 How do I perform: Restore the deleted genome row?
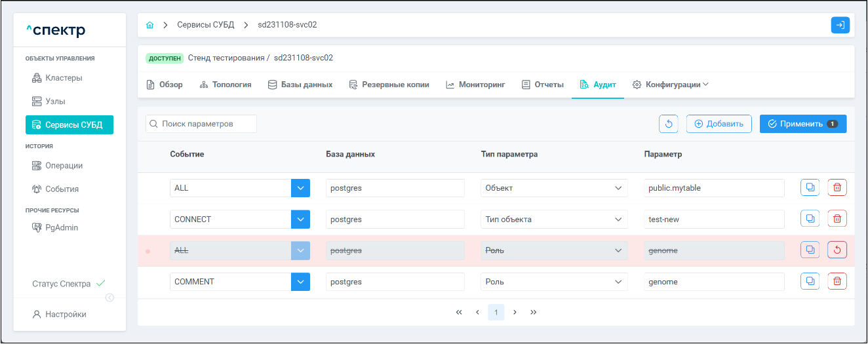click(837, 250)
